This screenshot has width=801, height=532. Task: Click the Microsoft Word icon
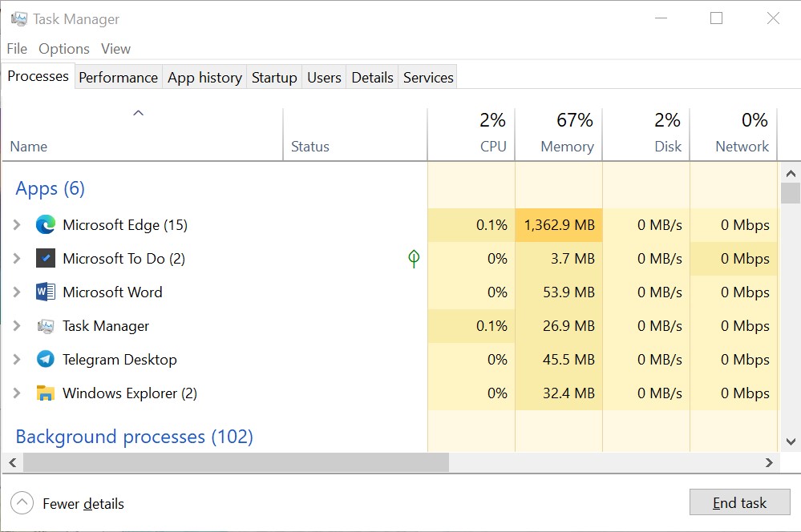46,292
